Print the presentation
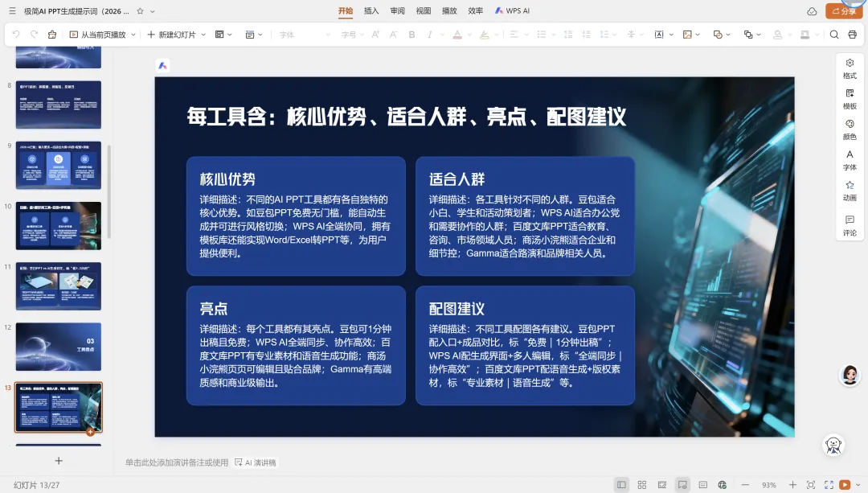This screenshot has height=493, width=868. click(x=853, y=35)
